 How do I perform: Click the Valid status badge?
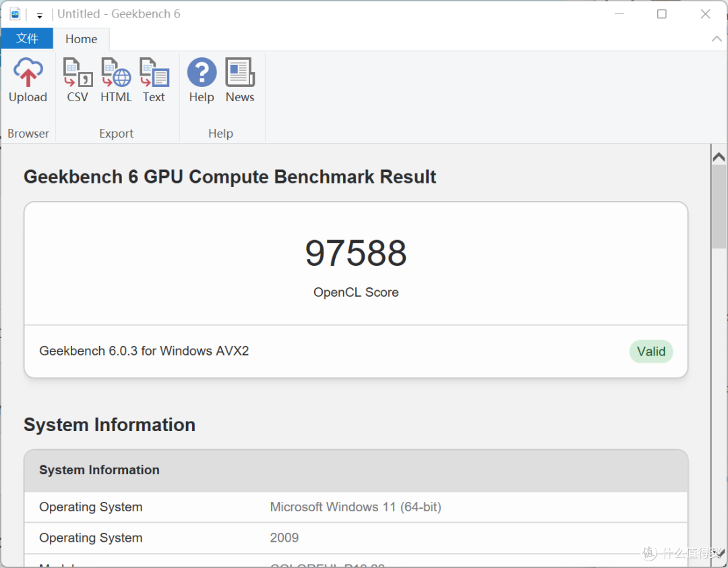[651, 351]
